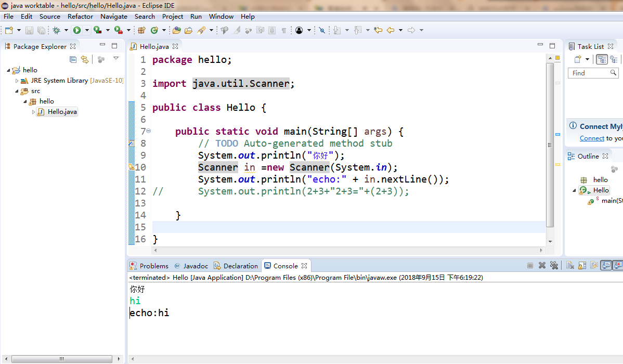Click the Skip All Breakpoints icon
This screenshot has width=623, height=364.
(322, 30)
